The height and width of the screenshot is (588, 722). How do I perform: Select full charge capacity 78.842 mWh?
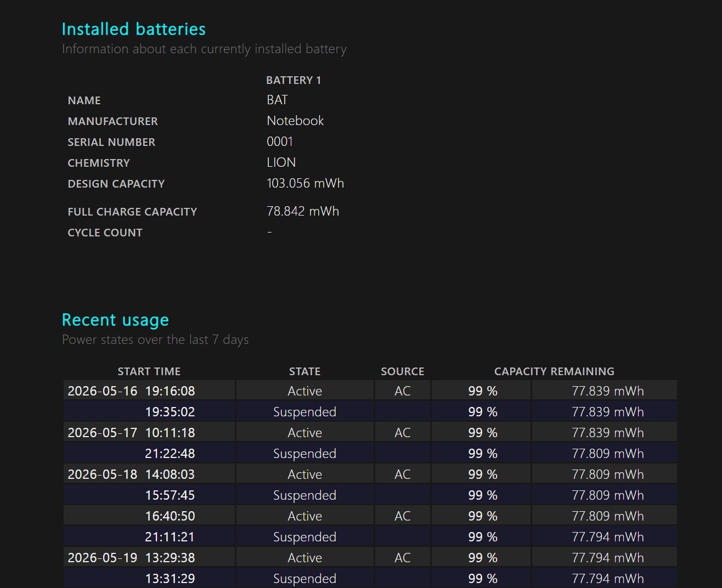(303, 211)
